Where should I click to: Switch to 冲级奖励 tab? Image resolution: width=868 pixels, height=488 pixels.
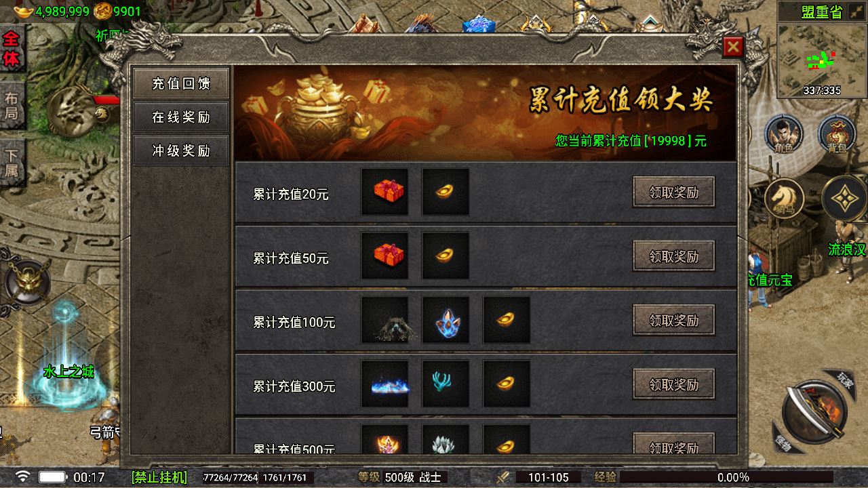click(x=181, y=150)
